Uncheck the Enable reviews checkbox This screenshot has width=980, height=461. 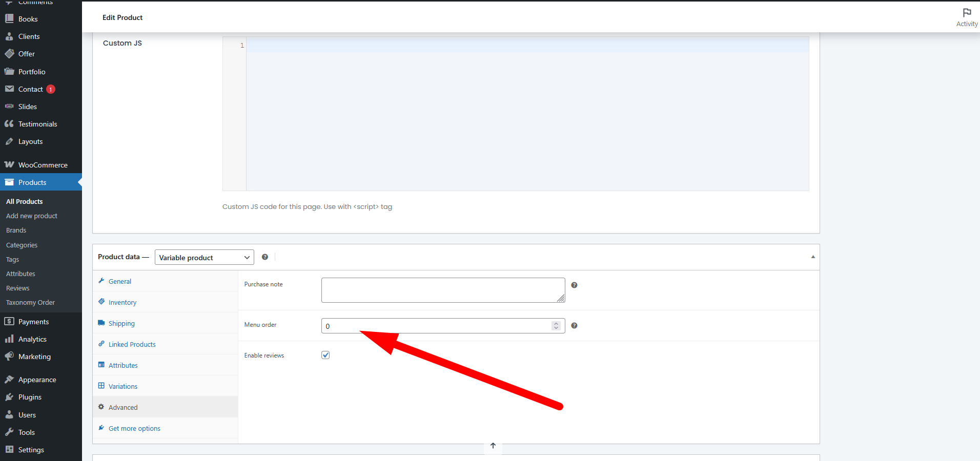click(325, 355)
